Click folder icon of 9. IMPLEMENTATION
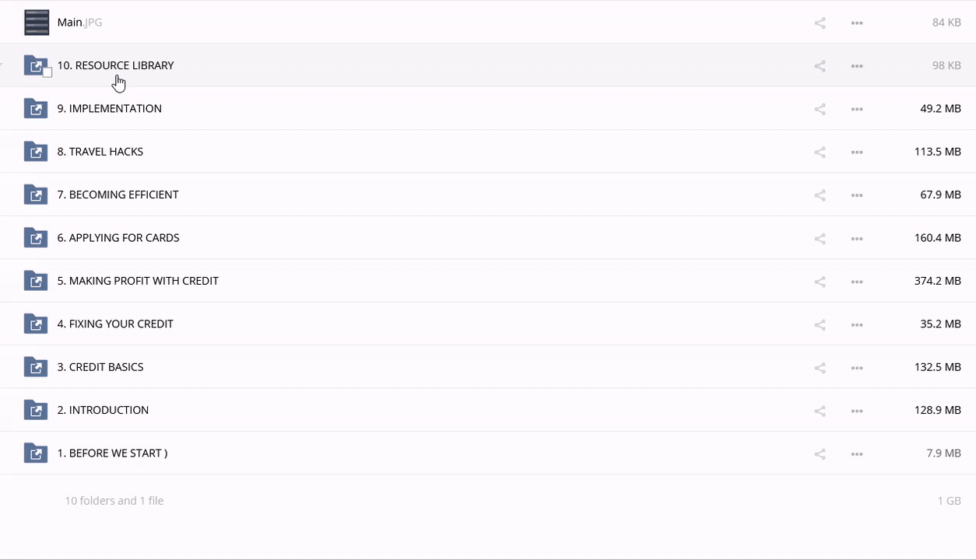The width and height of the screenshot is (976, 560). pyautogui.click(x=36, y=109)
